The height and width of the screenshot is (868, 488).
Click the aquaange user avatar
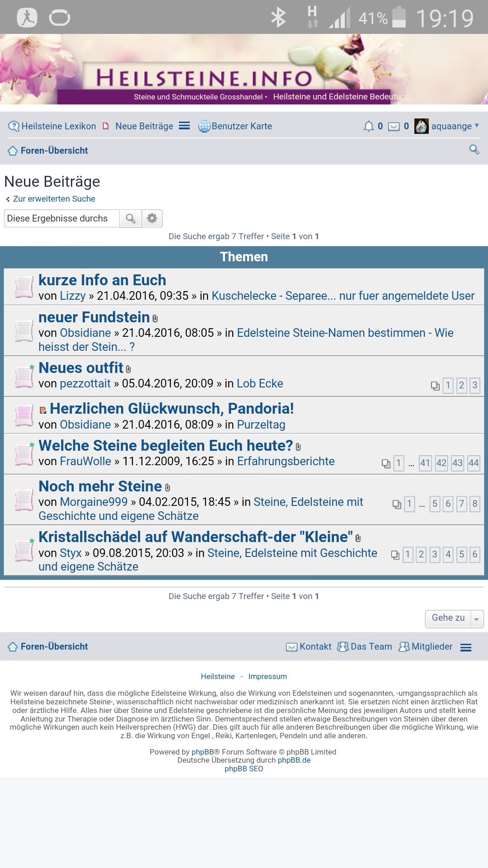[x=421, y=126]
